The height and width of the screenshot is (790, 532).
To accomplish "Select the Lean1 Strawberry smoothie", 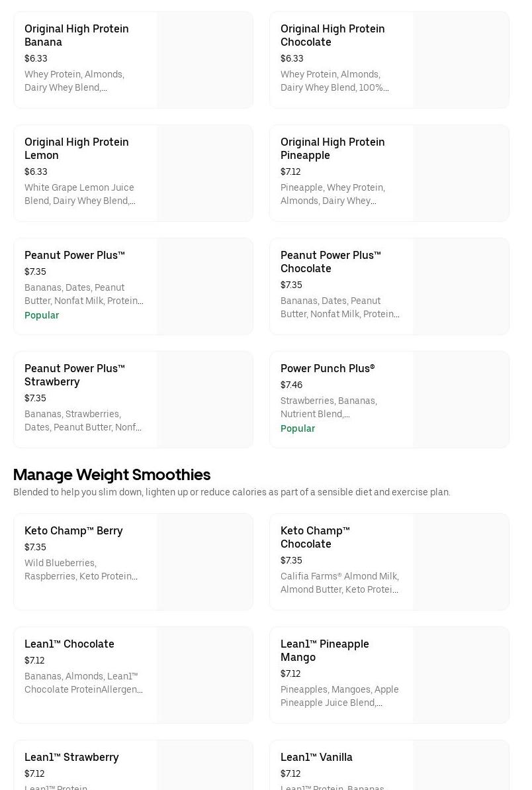I will click(x=71, y=757).
